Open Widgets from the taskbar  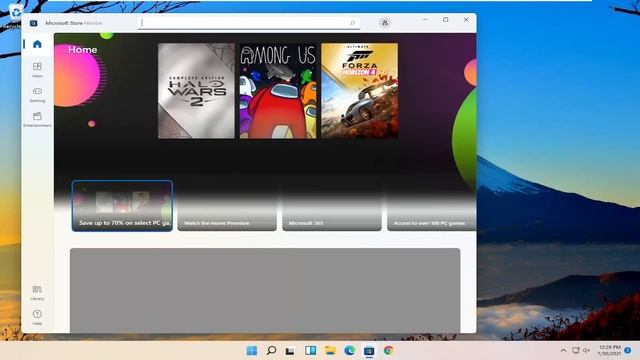coord(310,351)
